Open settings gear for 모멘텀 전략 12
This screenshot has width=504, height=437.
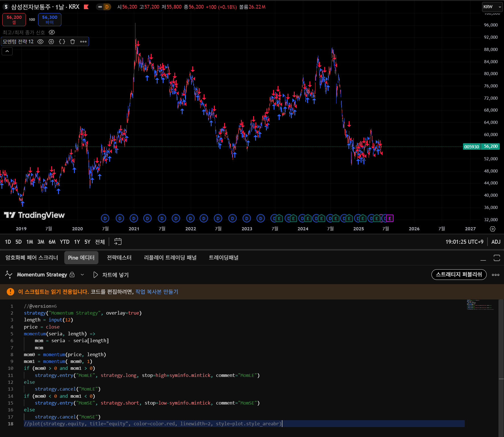[x=51, y=42]
